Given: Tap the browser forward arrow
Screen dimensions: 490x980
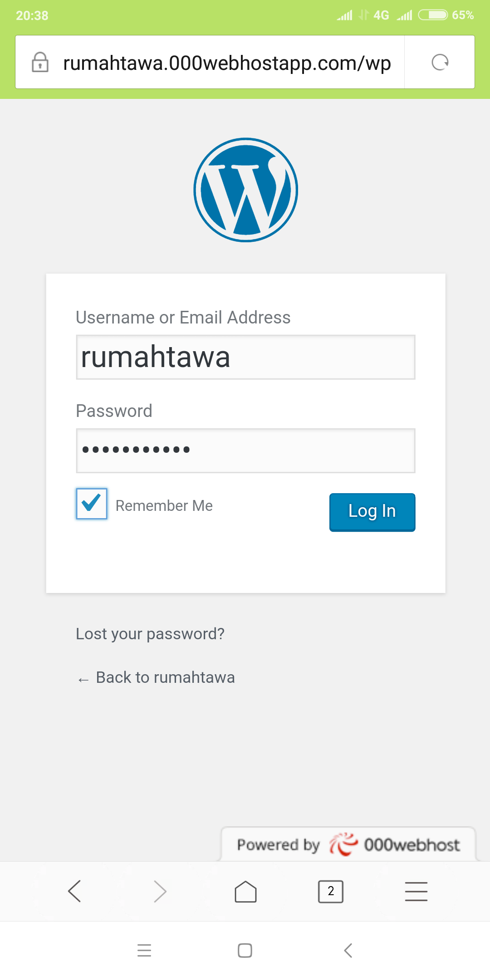Looking at the screenshot, I should coord(160,891).
